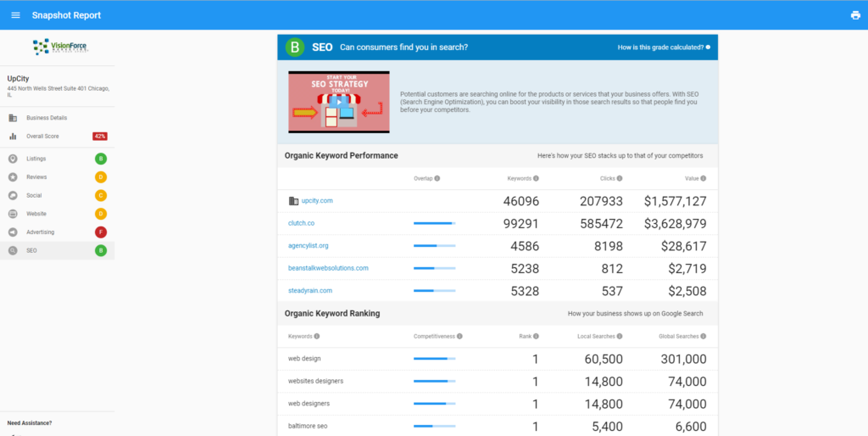Click the Listings grade B badge
This screenshot has height=436, width=868.
[101, 159]
